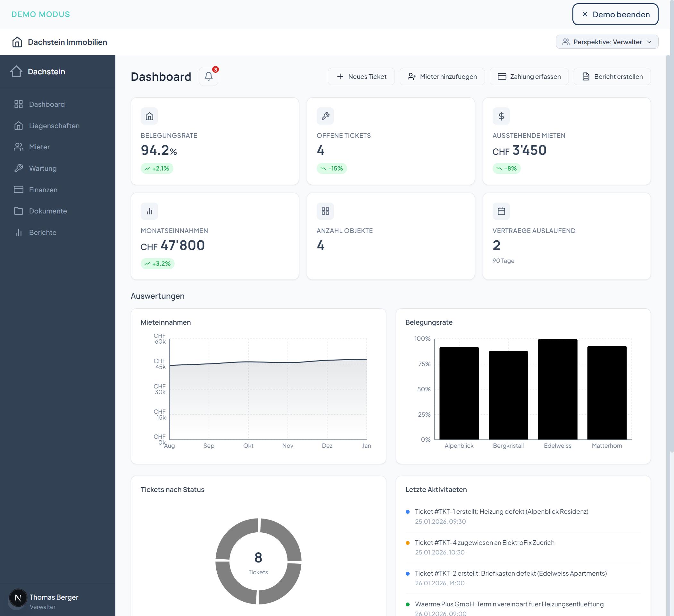Click the Edelweiss bar in Belegungsrate chart

coord(557,389)
